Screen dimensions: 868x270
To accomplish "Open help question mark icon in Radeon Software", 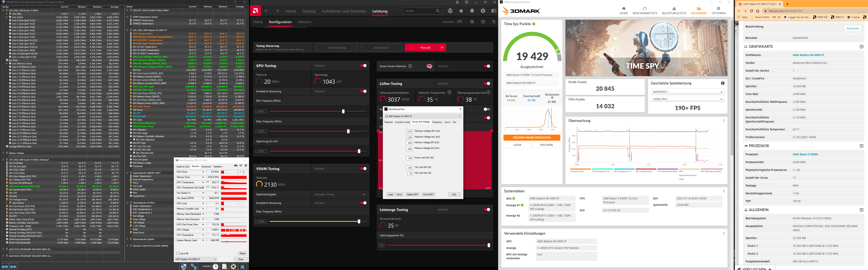I will point(466,2).
